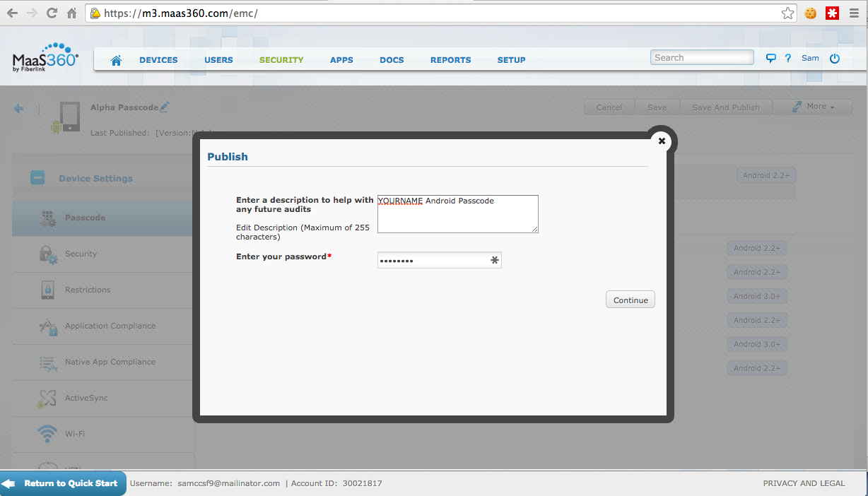Open help question mark icon
The width and height of the screenshot is (868, 496).
pyautogui.click(x=787, y=59)
